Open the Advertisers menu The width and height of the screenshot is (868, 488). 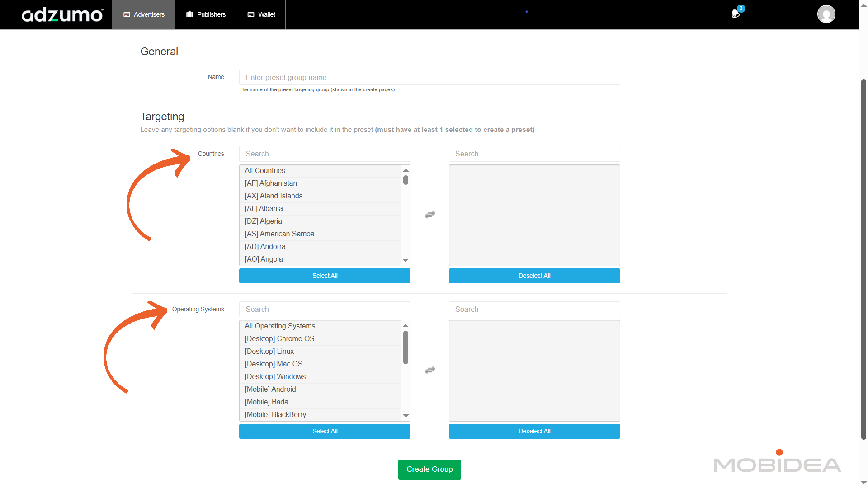coord(144,14)
